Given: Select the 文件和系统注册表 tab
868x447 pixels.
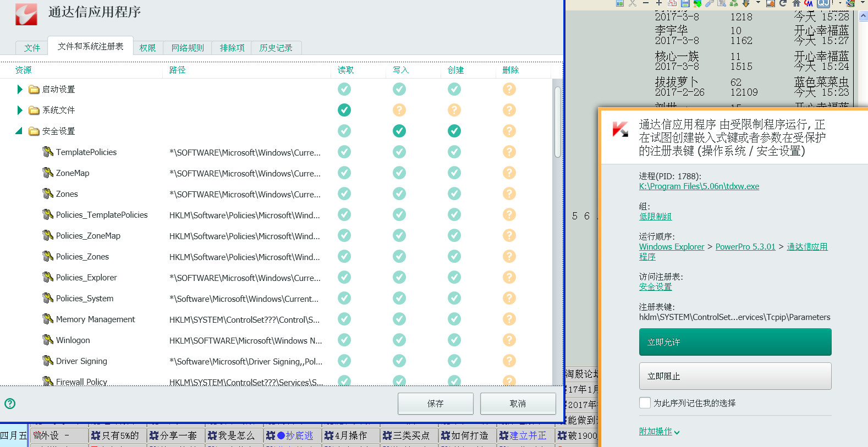Looking at the screenshot, I should click(91, 46).
